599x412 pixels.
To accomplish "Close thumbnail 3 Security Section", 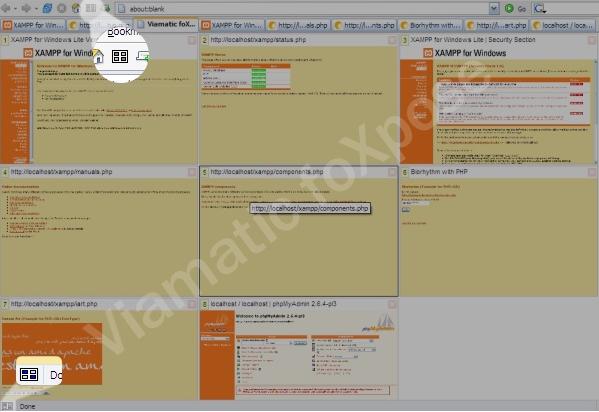I will (x=592, y=40).
